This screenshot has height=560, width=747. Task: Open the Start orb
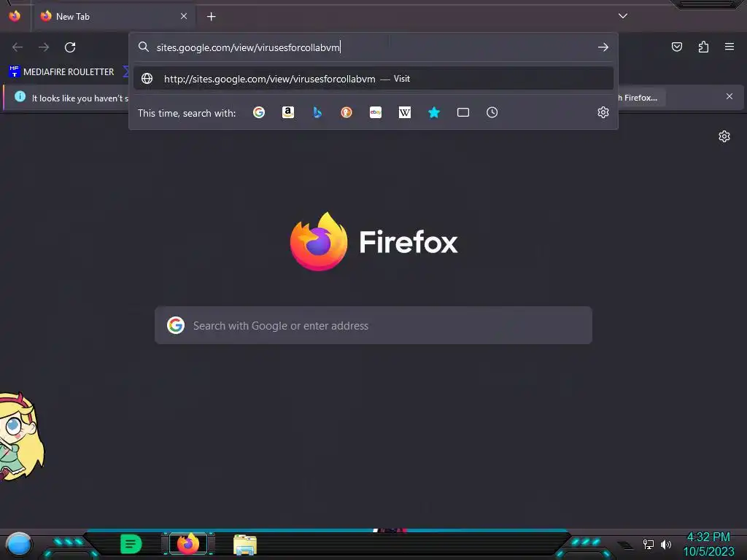[19, 544]
